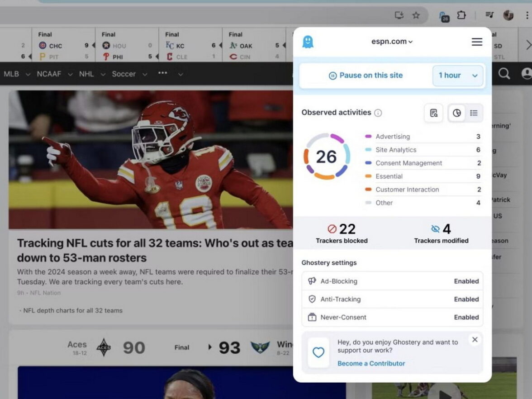Screen dimensions: 532x399
Task: Open NFL depth charts for all 32 teams
Action: point(72,310)
